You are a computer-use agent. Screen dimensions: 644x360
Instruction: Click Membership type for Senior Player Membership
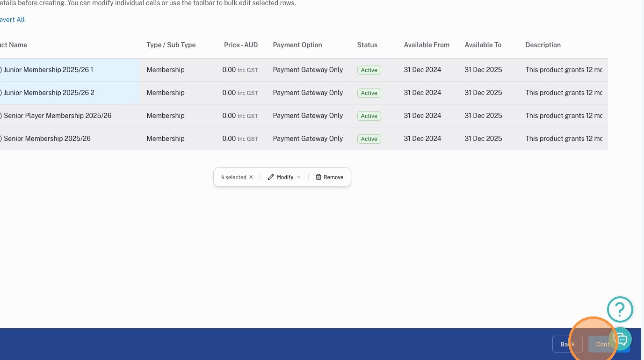pyautogui.click(x=166, y=116)
